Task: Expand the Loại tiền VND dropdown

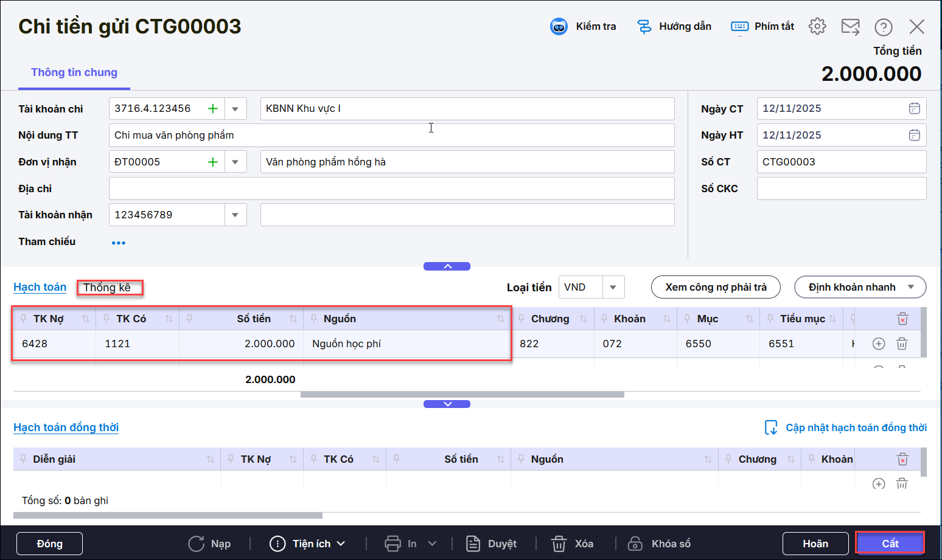Action: click(613, 287)
